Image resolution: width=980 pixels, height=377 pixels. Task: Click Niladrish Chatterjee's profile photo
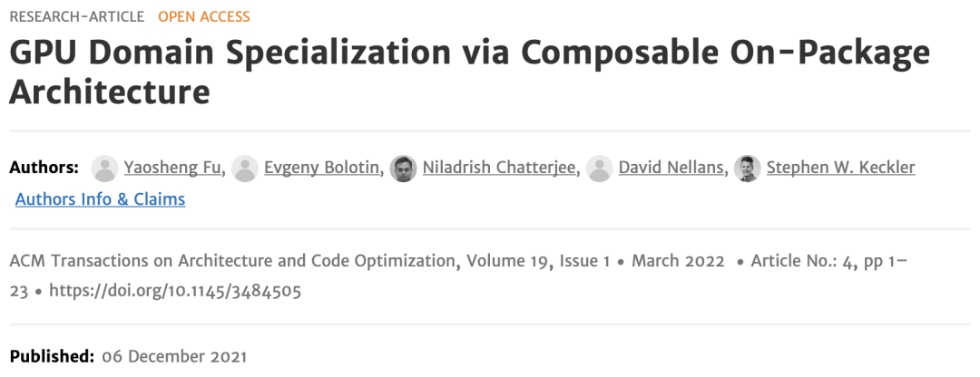(403, 169)
